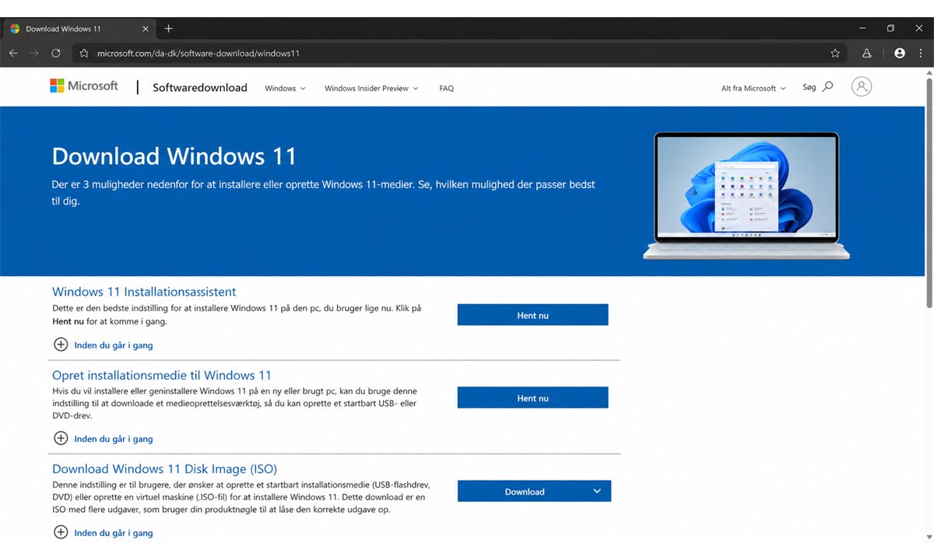Open the FAQ menu item
Viewport: 934px width, 560px height.
point(446,89)
